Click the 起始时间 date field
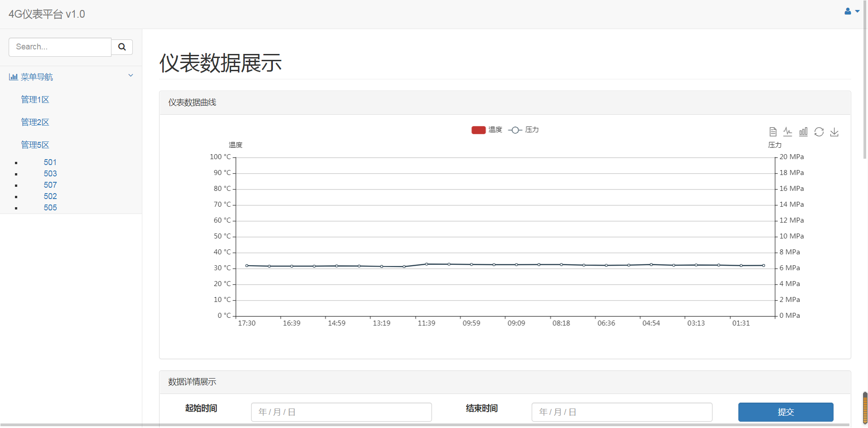 pos(341,412)
